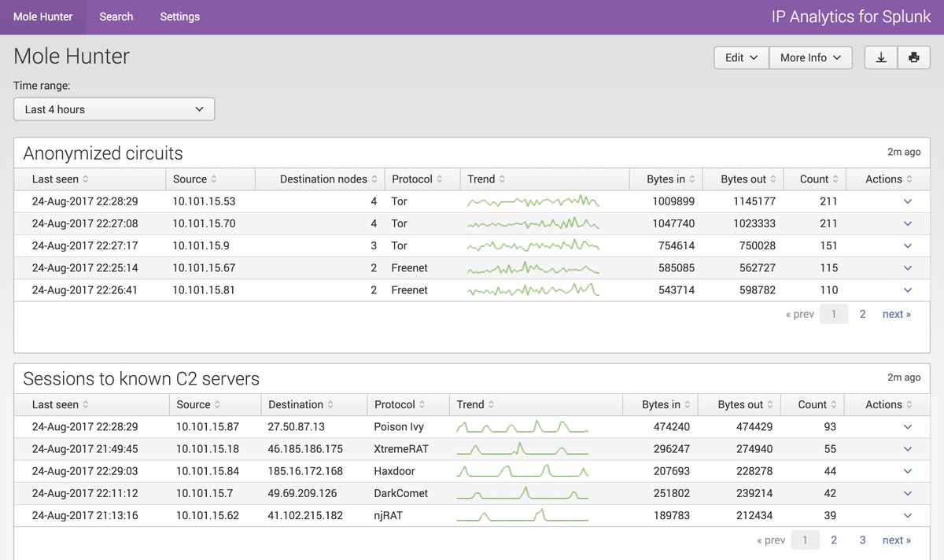This screenshot has width=944, height=560.
Task: Sort C2 sessions by Trend
Action: (x=476, y=404)
